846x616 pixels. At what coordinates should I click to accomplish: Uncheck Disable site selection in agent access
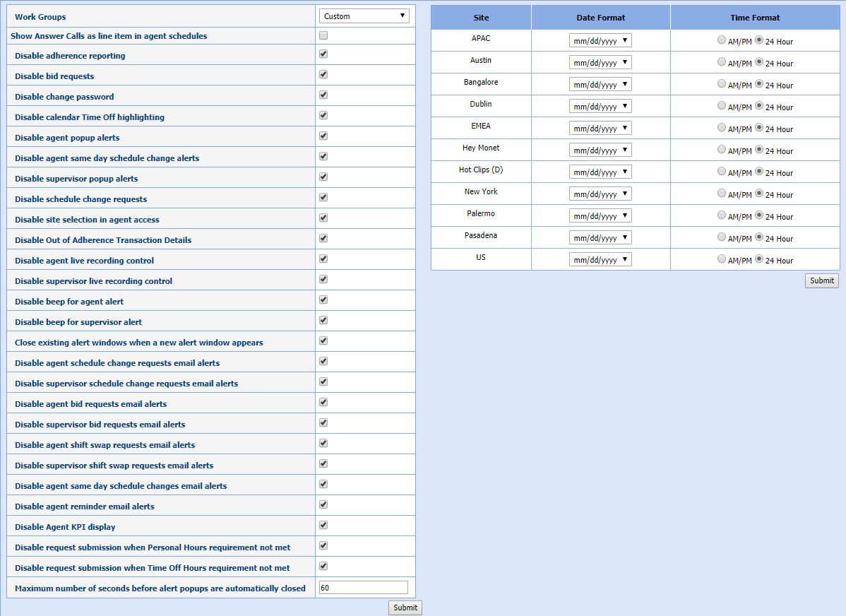pyautogui.click(x=323, y=218)
